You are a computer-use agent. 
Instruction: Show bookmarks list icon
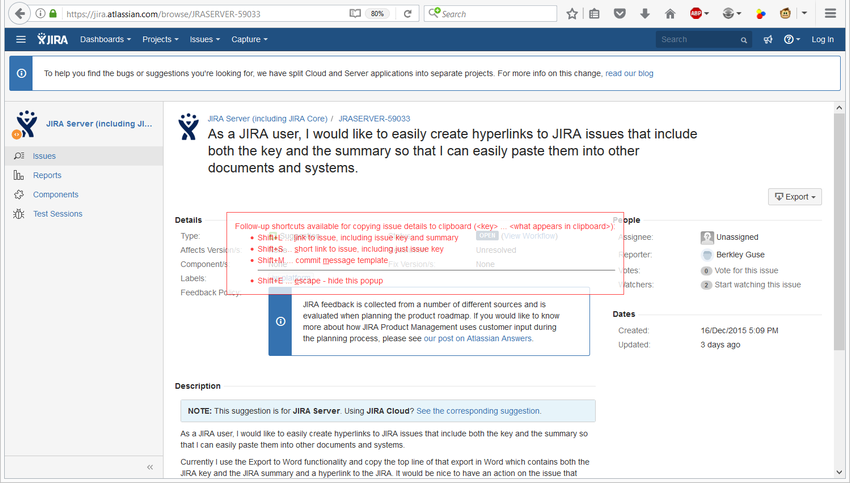[594, 14]
